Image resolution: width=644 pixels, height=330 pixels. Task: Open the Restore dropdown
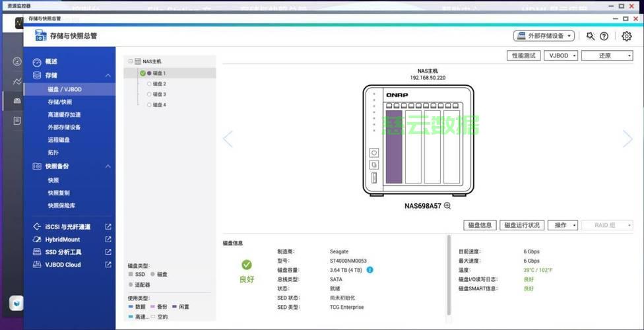[x=607, y=55]
